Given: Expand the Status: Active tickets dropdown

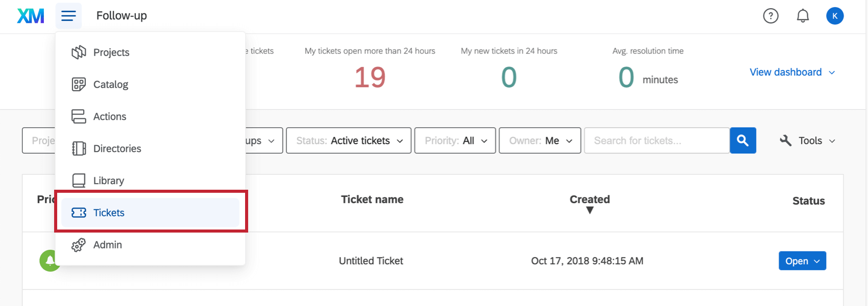Looking at the screenshot, I should pos(349,140).
